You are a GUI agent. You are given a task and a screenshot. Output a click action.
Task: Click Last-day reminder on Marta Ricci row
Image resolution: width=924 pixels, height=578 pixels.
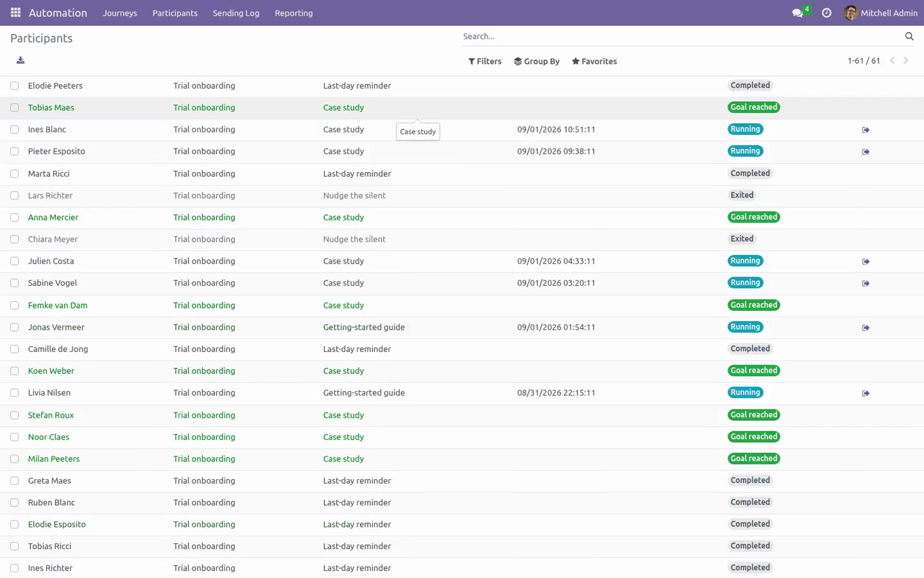click(x=357, y=173)
